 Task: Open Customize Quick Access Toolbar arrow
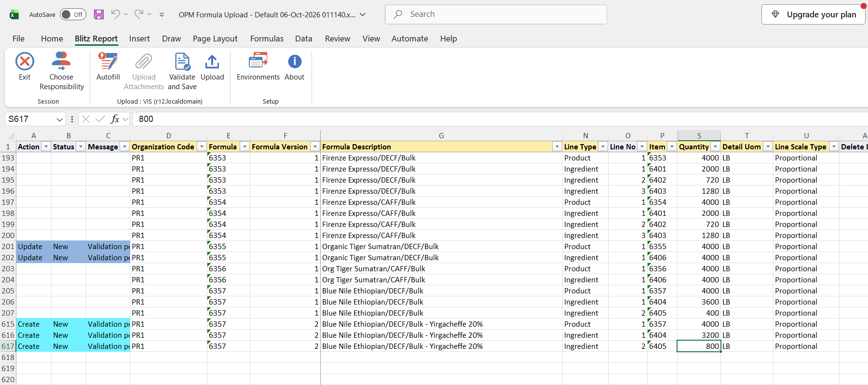162,14
